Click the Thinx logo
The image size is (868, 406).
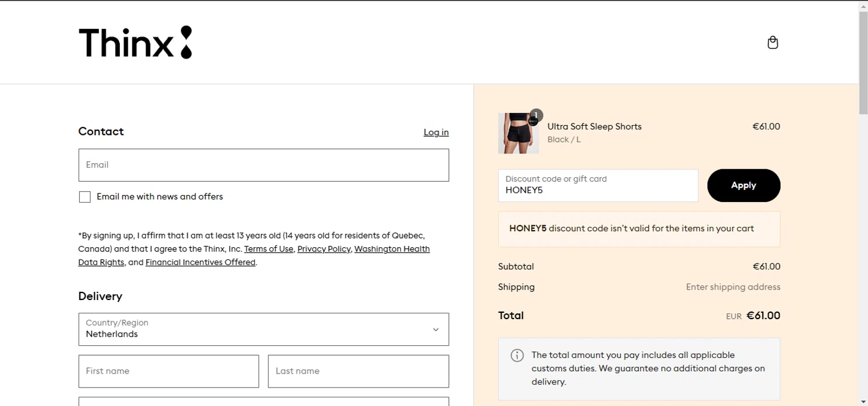pyautogui.click(x=135, y=42)
